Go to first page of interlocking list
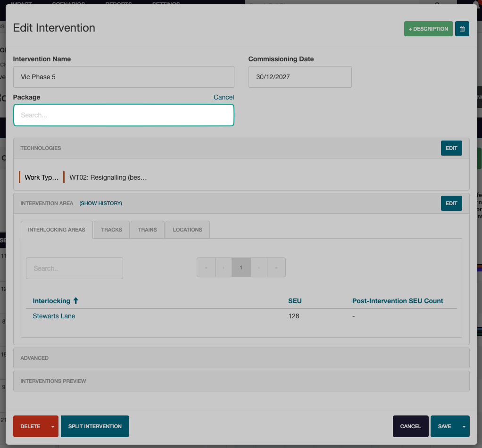This screenshot has height=448, width=482. (x=206, y=267)
